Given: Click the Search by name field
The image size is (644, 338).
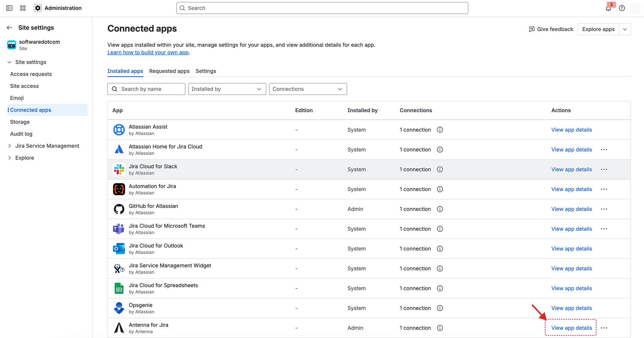Looking at the screenshot, I should (x=146, y=89).
